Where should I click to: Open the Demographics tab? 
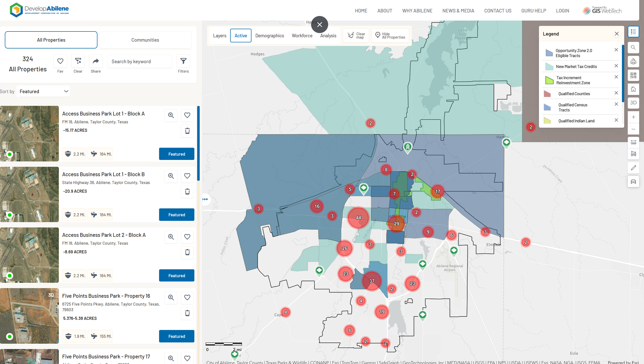(269, 36)
